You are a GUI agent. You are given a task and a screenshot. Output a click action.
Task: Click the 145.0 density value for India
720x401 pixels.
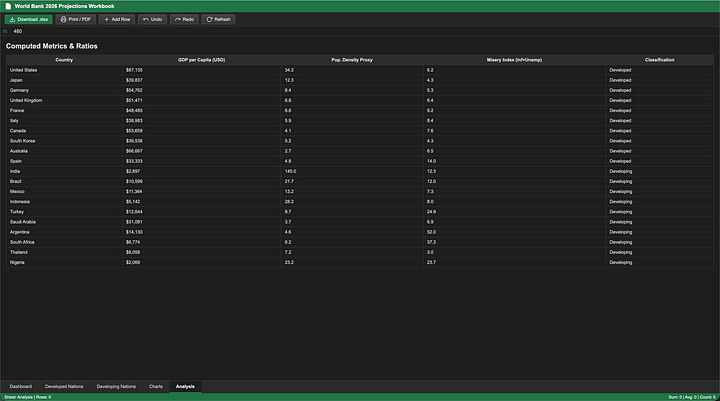tap(352, 171)
